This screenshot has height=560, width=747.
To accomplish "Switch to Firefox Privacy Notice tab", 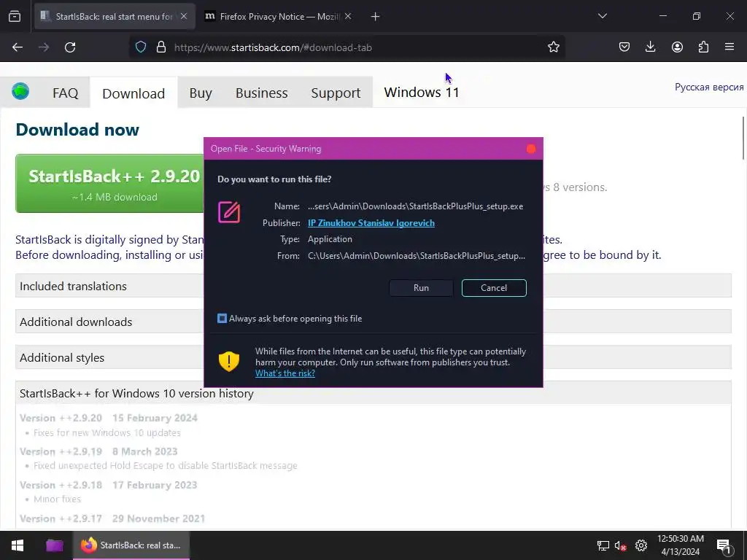I will 278,17.
